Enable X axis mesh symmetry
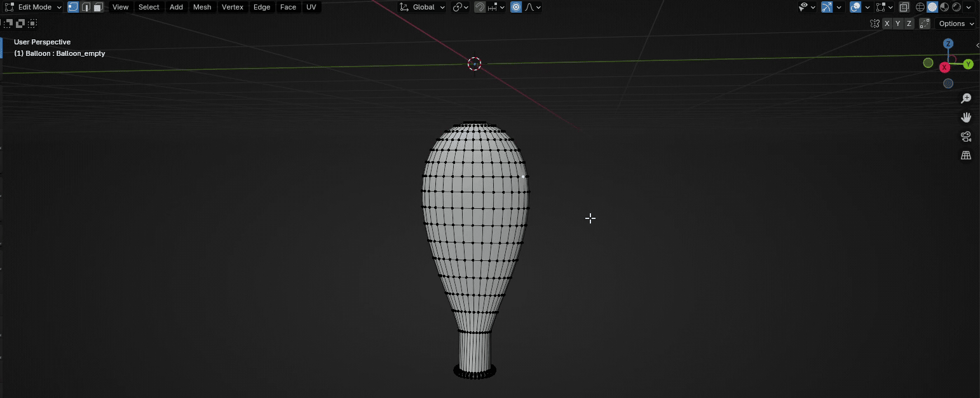 pos(887,23)
